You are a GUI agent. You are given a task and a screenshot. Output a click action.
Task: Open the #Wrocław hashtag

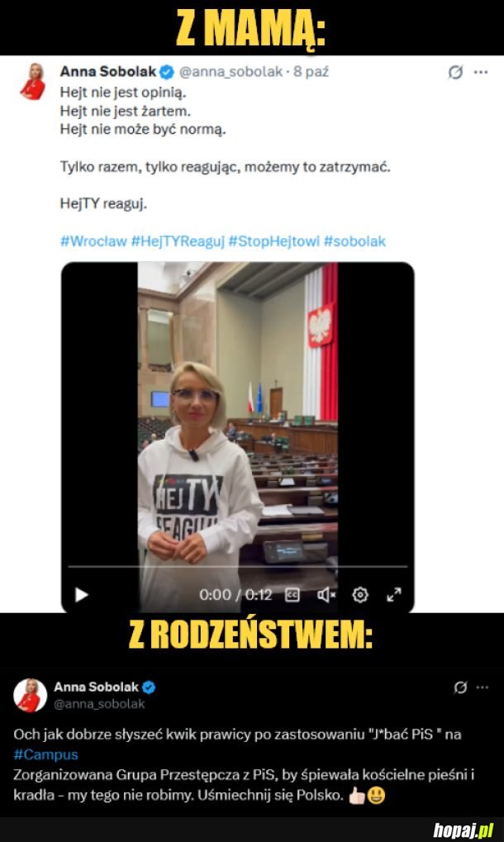(93, 241)
